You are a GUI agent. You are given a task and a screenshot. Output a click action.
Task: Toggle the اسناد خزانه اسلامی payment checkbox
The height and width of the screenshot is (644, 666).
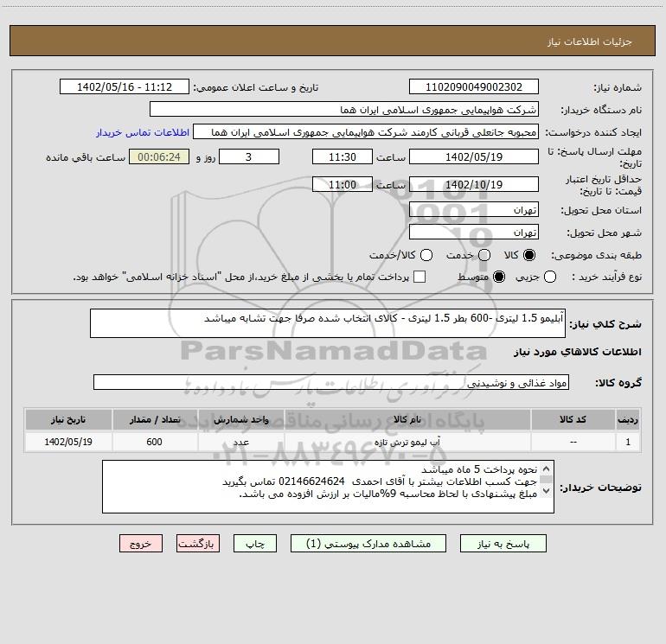(419, 277)
